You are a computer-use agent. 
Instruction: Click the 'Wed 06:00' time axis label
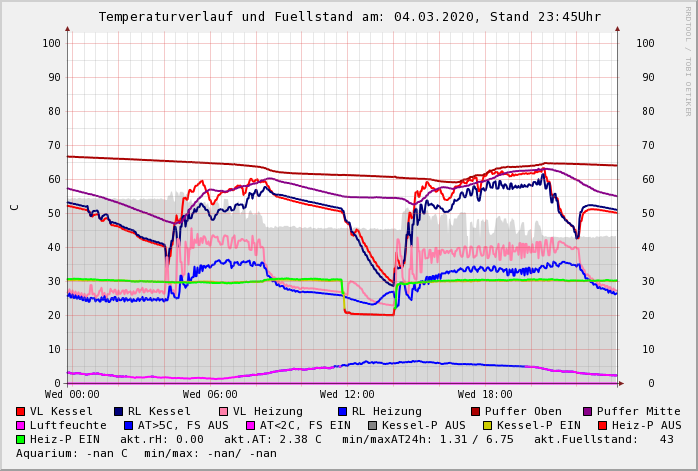point(210,395)
